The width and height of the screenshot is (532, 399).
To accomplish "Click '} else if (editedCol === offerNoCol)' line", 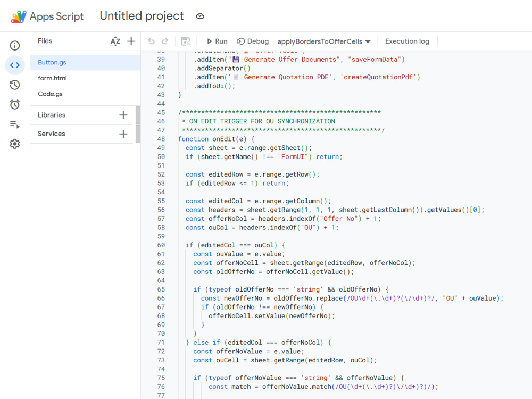I will pos(259,342).
